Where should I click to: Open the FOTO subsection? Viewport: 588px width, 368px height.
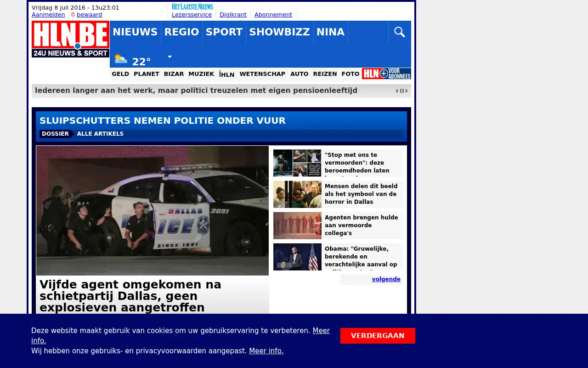coord(351,74)
